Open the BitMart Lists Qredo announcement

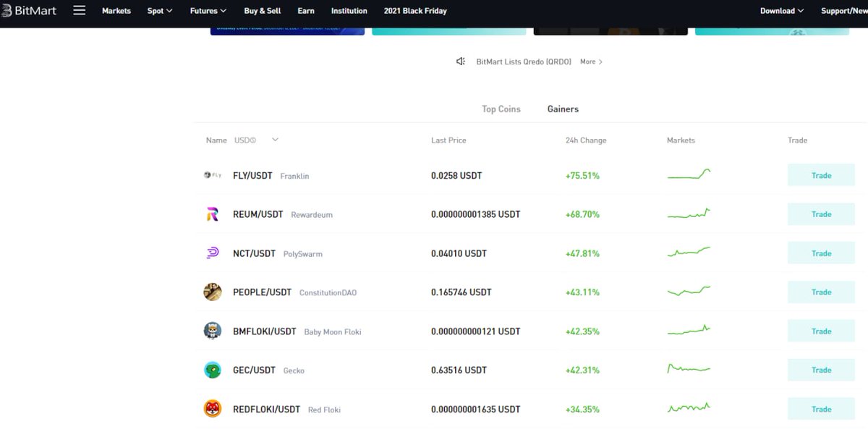524,62
